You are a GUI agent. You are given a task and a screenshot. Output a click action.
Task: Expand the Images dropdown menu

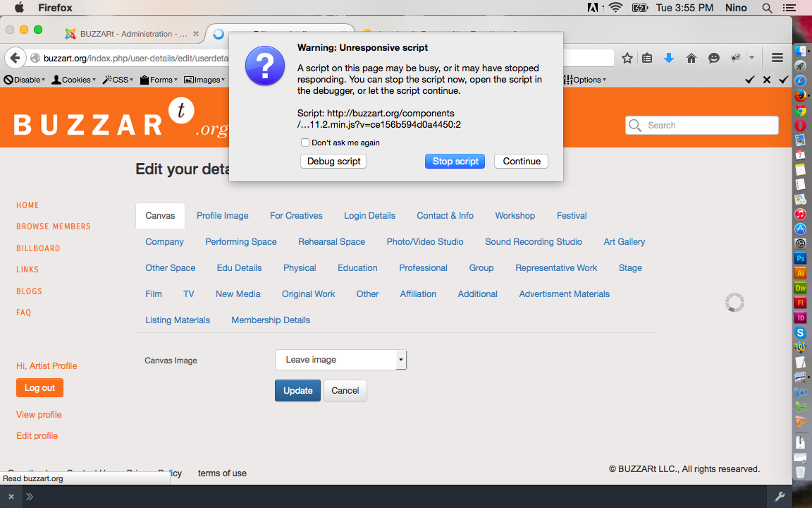click(x=204, y=80)
